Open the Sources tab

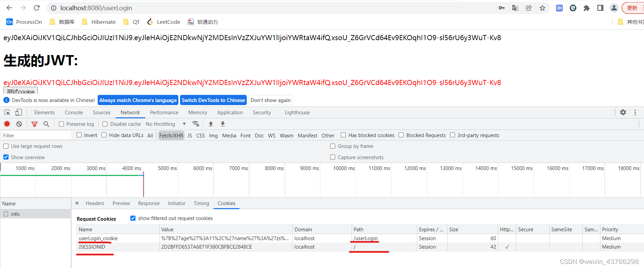coord(102,113)
